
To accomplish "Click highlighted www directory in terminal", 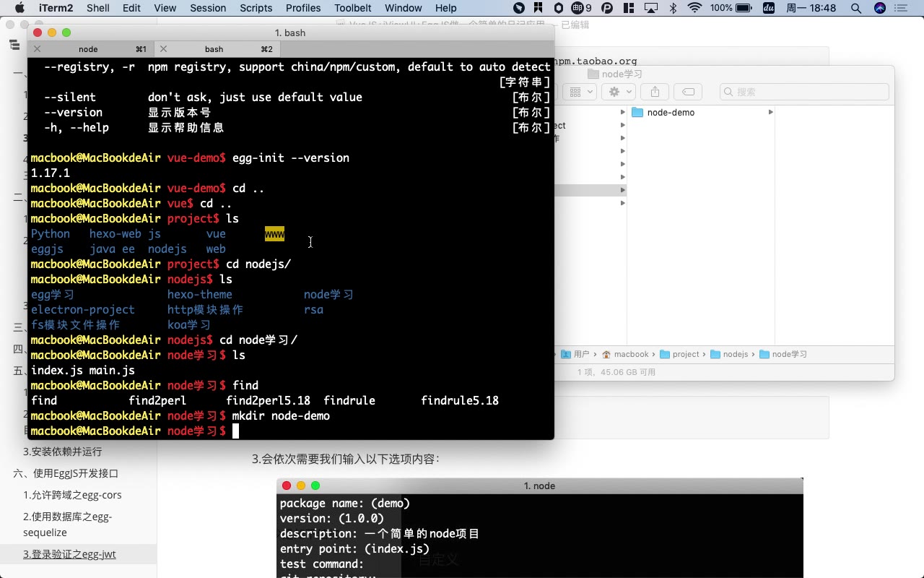I will click(274, 233).
